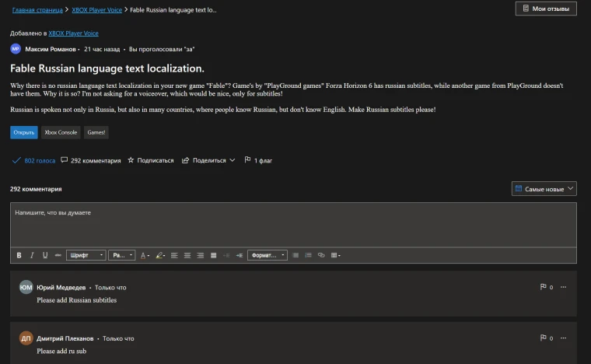Open the font color picker

tap(145, 255)
